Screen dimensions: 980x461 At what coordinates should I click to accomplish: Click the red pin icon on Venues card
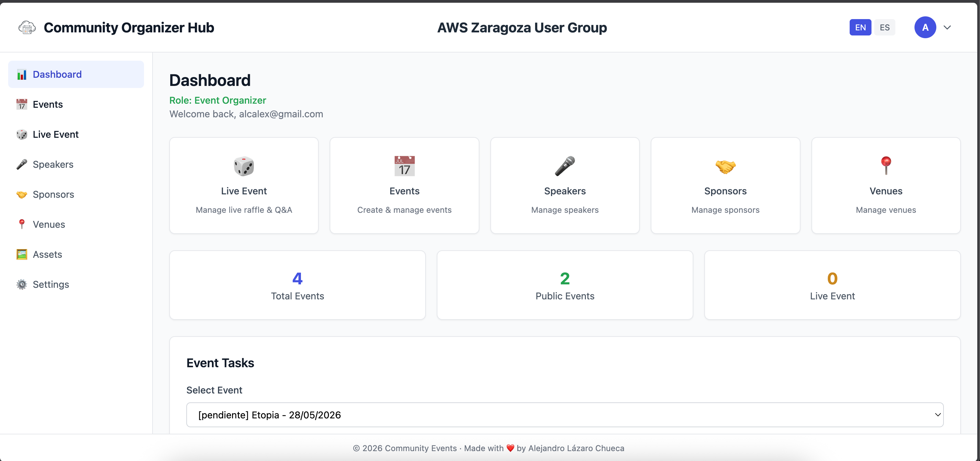click(886, 166)
